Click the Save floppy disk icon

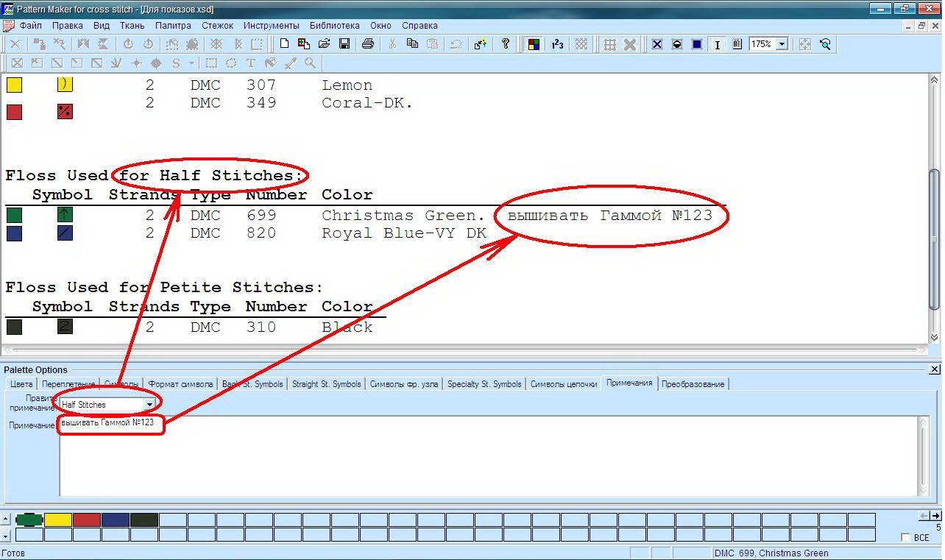pyautogui.click(x=344, y=44)
